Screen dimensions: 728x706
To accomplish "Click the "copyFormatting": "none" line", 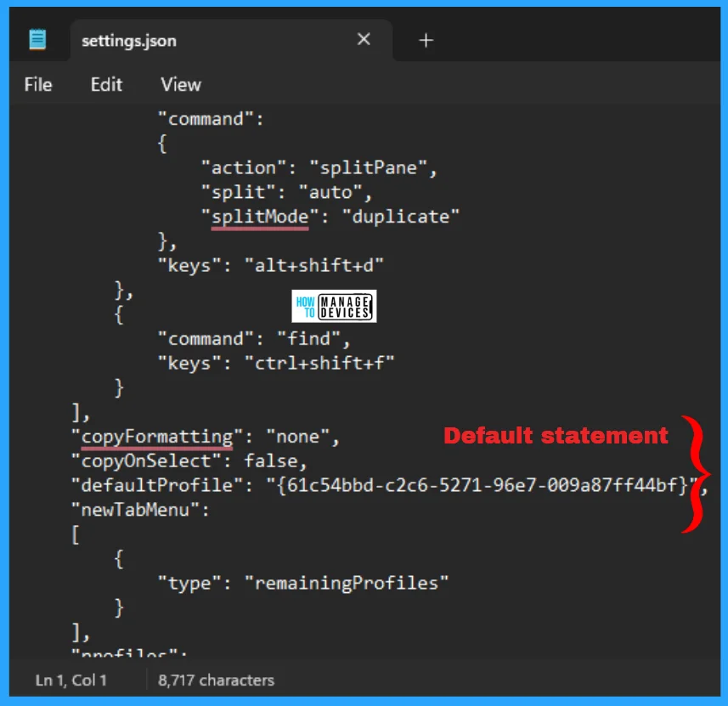I will pyautogui.click(x=206, y=437).
